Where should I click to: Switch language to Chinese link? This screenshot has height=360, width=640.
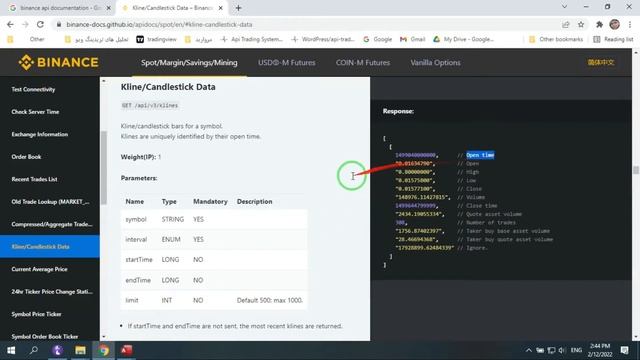point(601,62)
